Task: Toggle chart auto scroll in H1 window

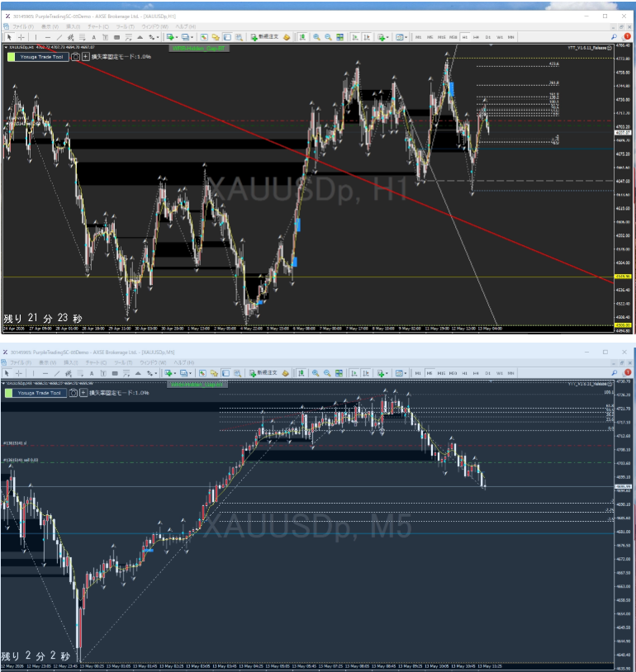Action: (x=354, y=37)
